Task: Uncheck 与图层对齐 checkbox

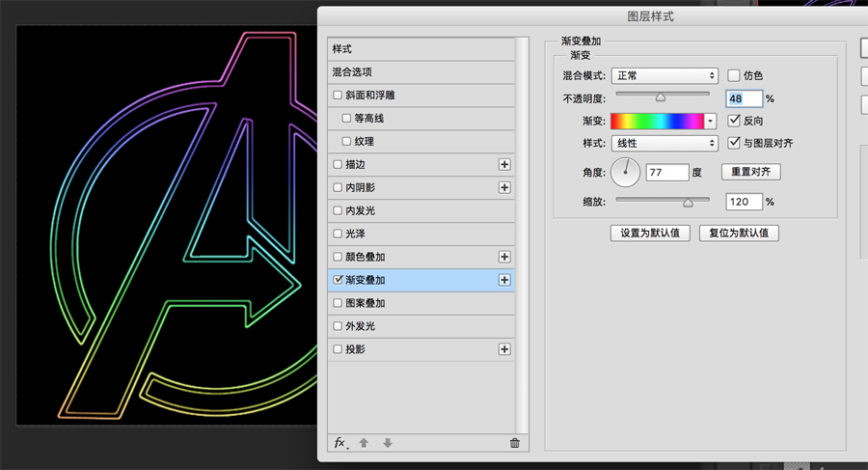Action: tap(734, 143)
